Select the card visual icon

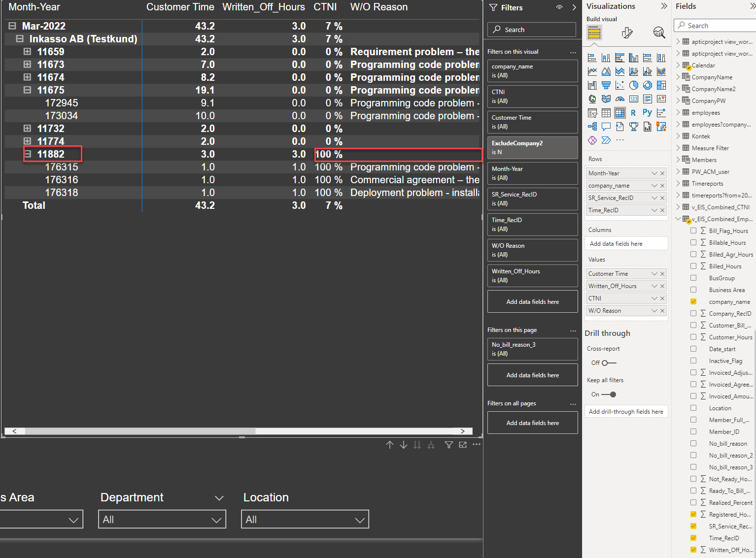point(634,99)
